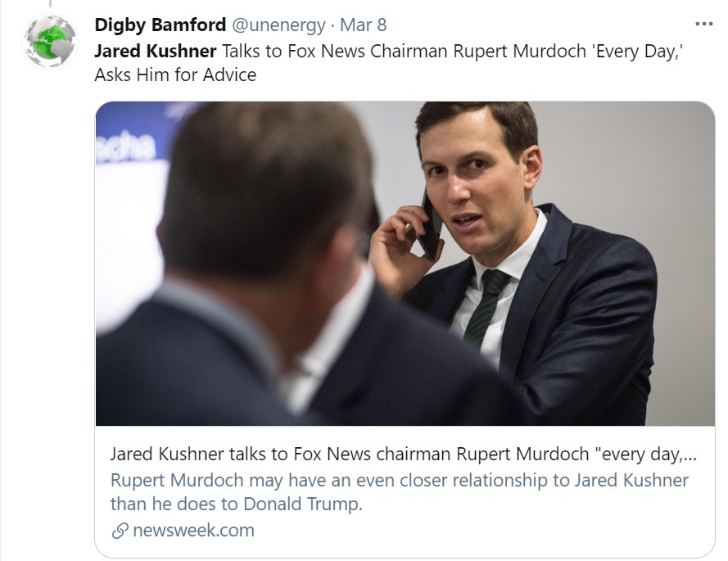Open the tweet's Mar 8 timestamp
Viewport: 728px width, 561px height.
[364, 25]
